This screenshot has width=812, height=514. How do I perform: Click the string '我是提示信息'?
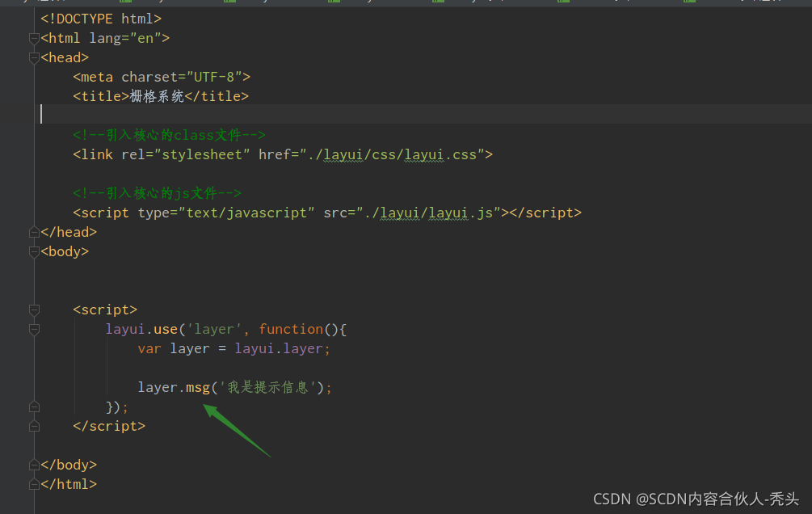pyautogui.click(x=267, y=388)
